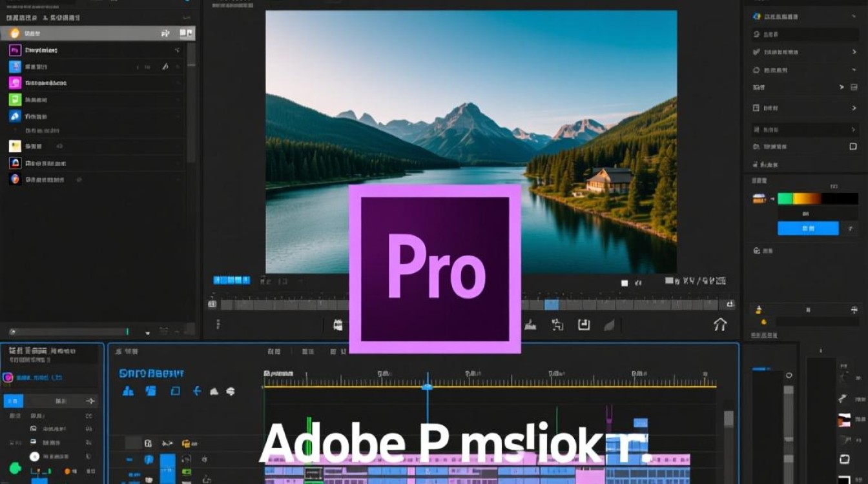Click the green blob icon in the bottom-left panel

[x=15, y=469]
